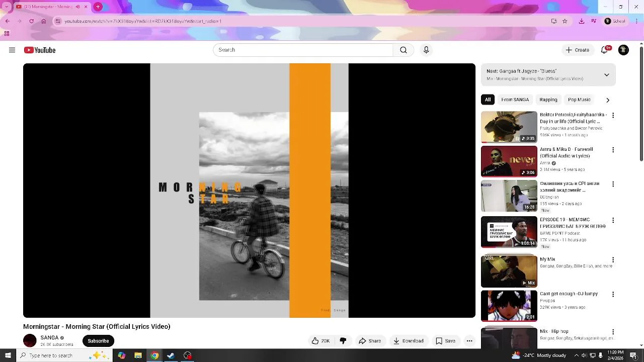Open the account avatar menu
The width and height of the screenshot is (644, 362).
(623, 50)
